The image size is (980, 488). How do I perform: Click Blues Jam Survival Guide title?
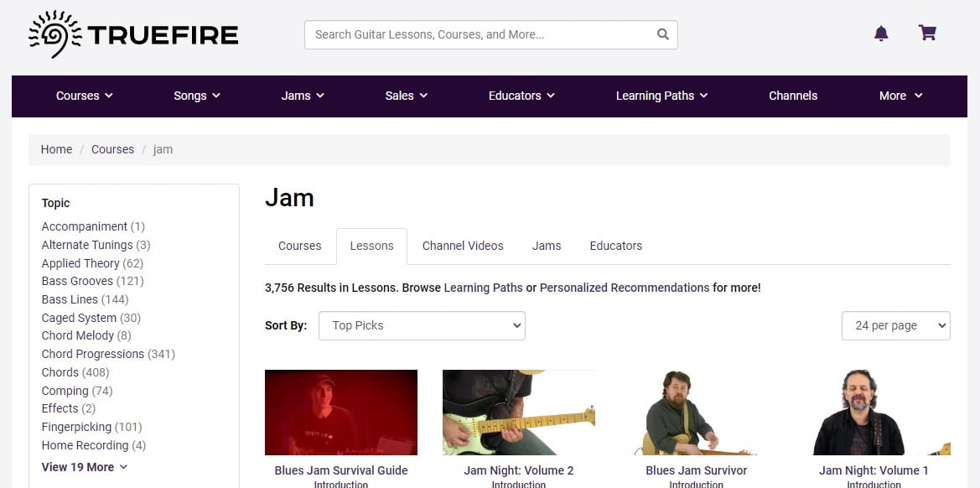[x=341, y=470]
